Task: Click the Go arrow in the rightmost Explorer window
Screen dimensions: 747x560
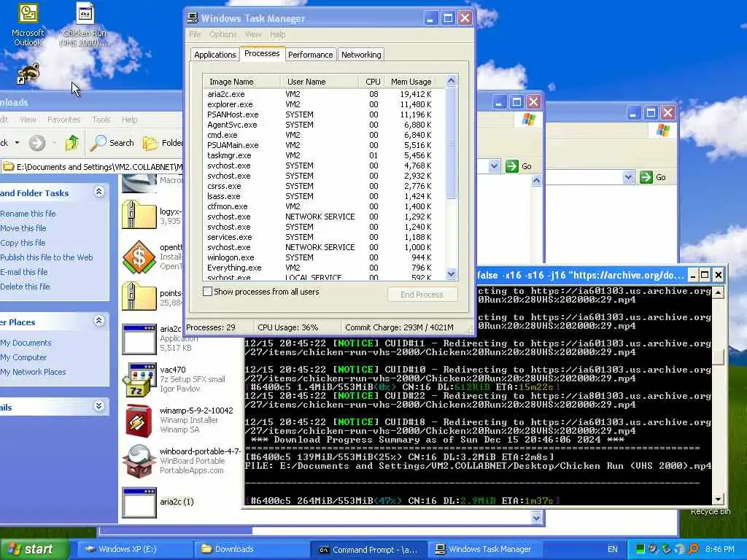Action: 646,177
